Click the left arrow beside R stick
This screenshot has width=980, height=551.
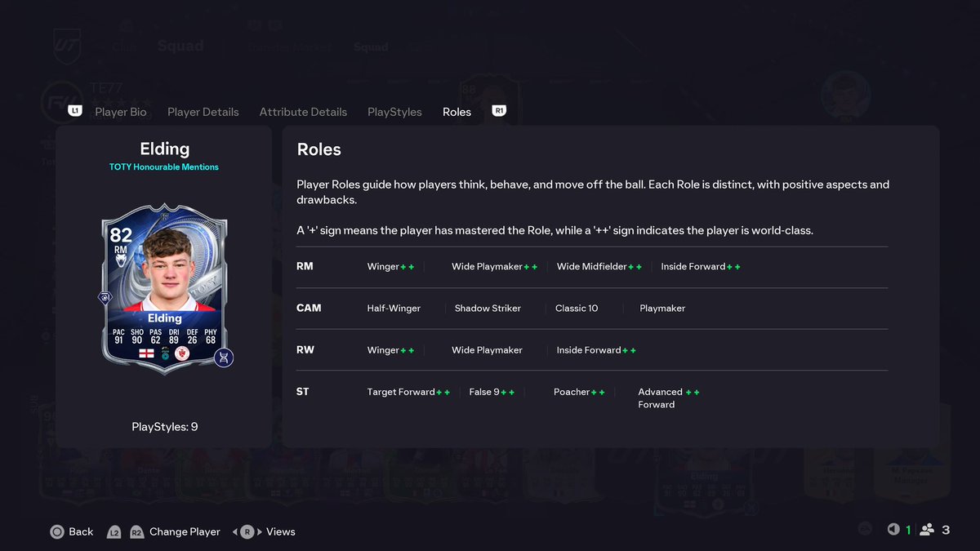tap(235, 531)
